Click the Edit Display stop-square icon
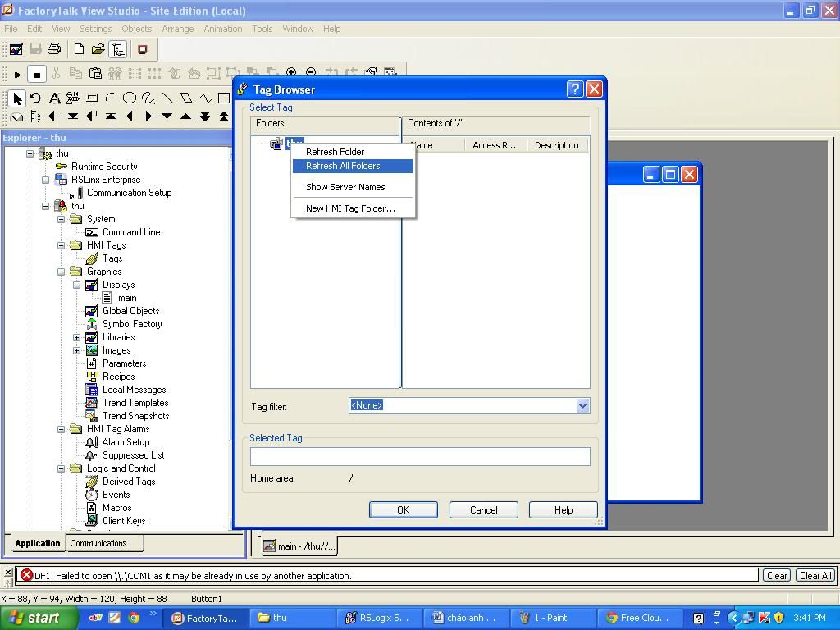 (36, 74)
